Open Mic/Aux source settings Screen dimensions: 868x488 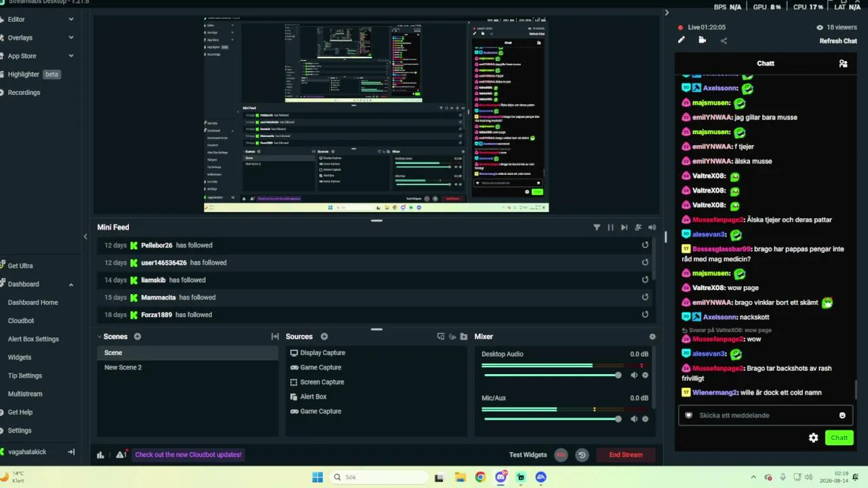coord(645,419)
